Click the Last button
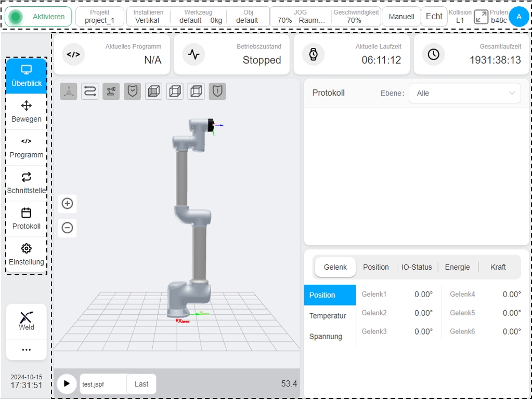532x399 pixels. (141, 384)
